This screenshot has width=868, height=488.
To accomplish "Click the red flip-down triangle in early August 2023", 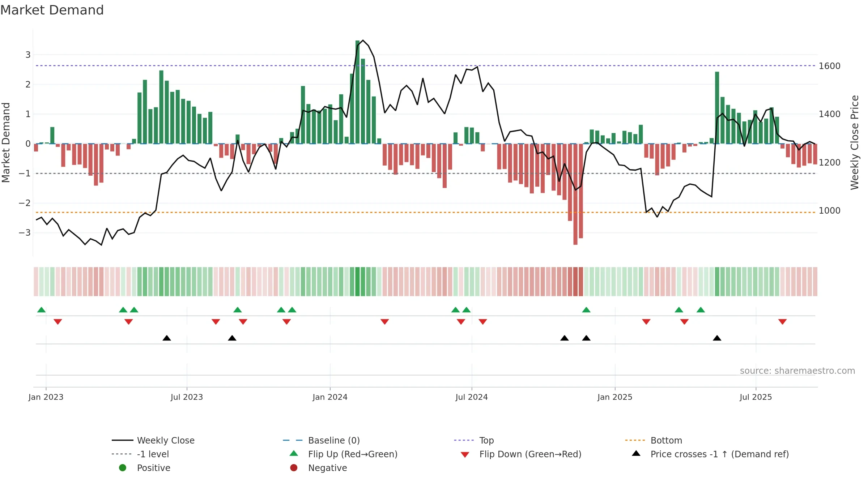I will (216, 322).
